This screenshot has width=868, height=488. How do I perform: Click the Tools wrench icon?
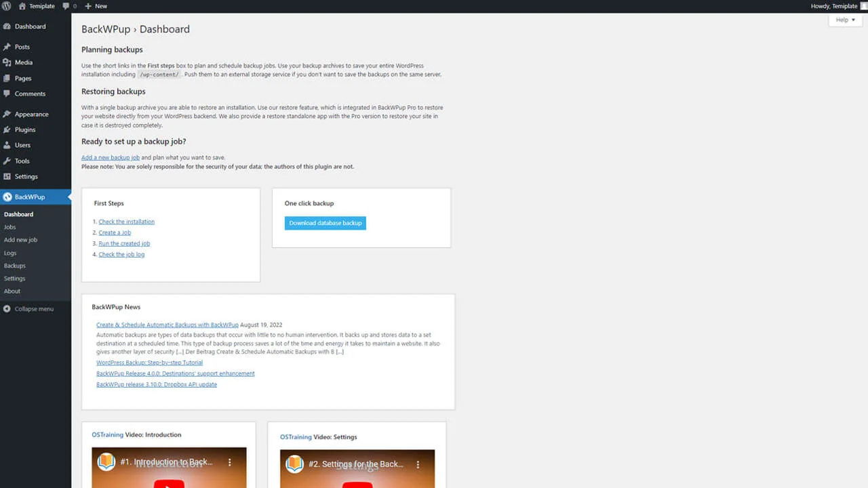coord(7,161)
